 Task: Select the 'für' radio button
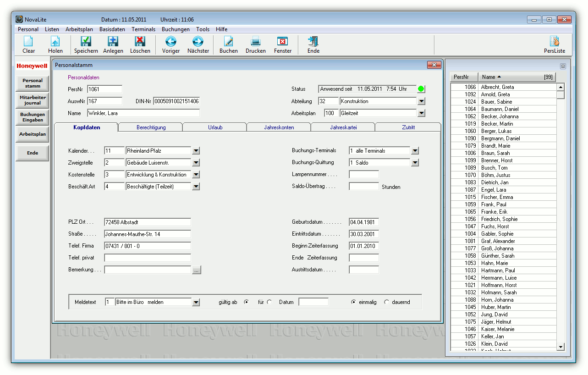269,302
